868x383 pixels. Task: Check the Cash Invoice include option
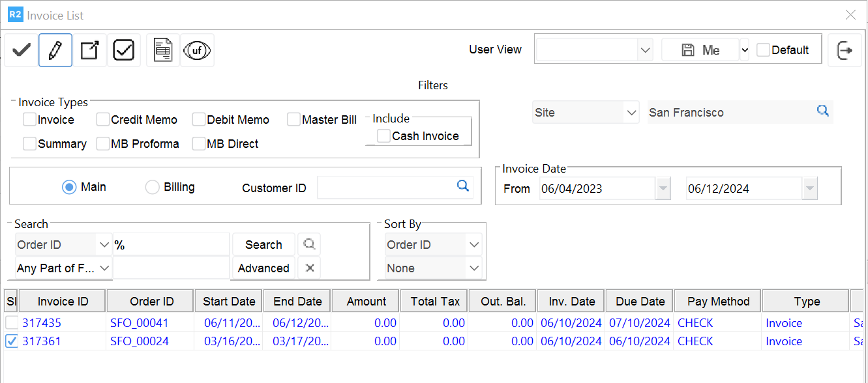click(384, 135)
